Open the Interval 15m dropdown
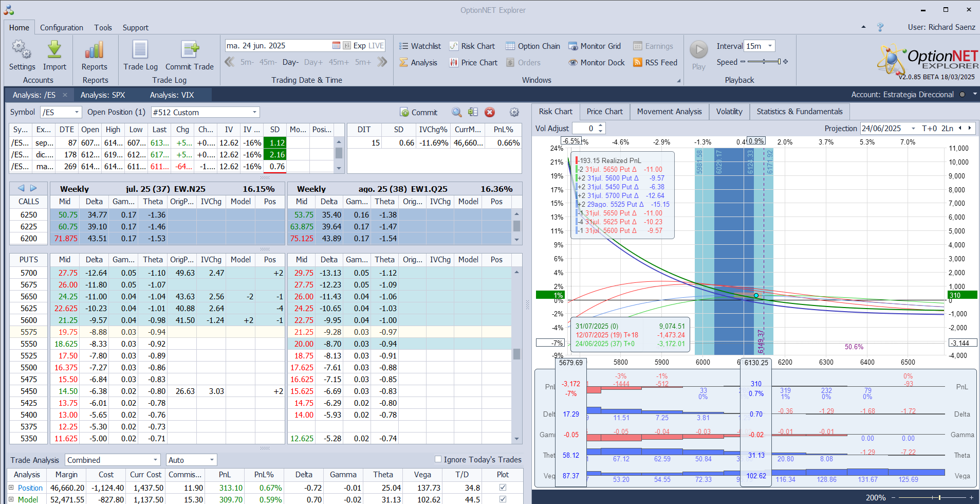Viewport: 980px width, 504px height. pyautogui.click(x=770, y=46)
